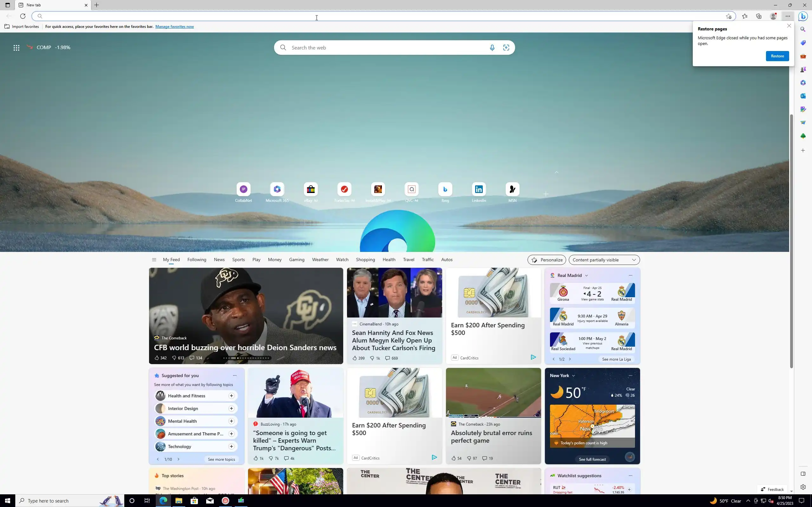Click the LinkedIn quick link tile
The image size is (812, 507).
coord(478,189)
